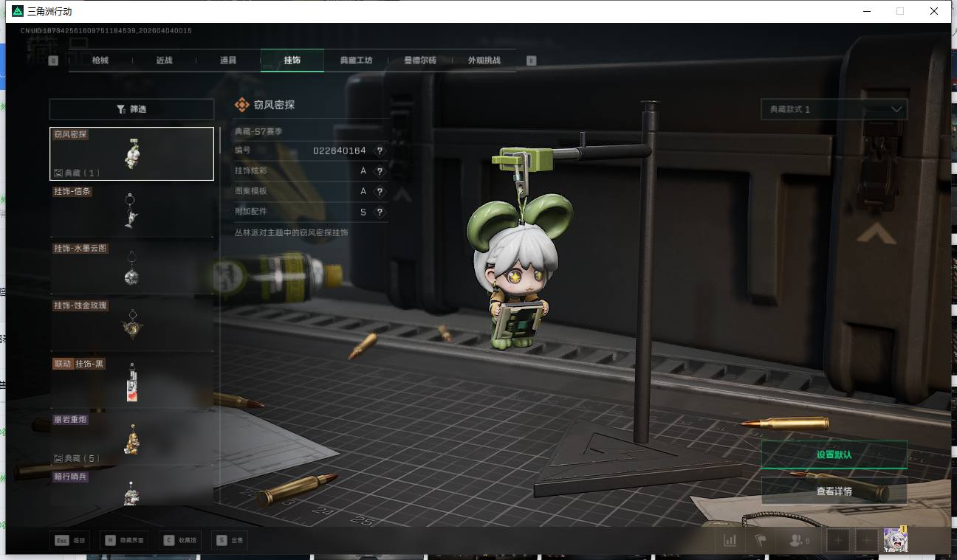Viewport: 957px width, 560px height.
Task: Click the second empty squad slot plus
Action: click(866, 540)
